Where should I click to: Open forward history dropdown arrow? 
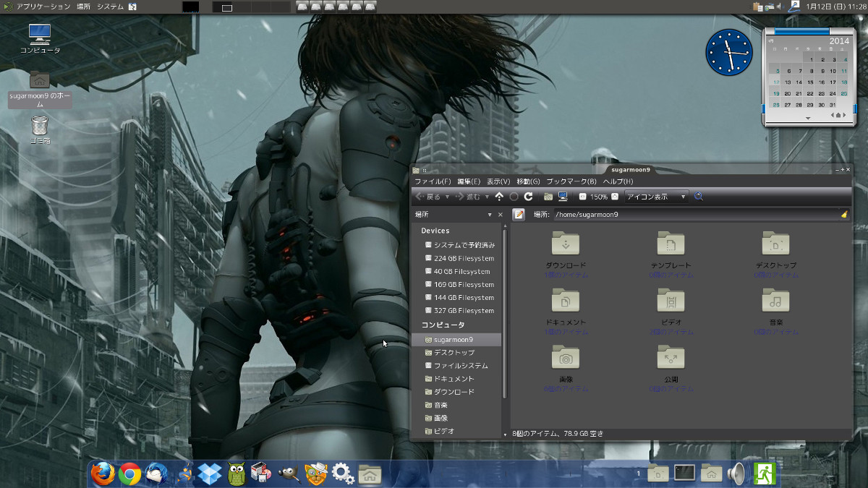tap(487, 197)
